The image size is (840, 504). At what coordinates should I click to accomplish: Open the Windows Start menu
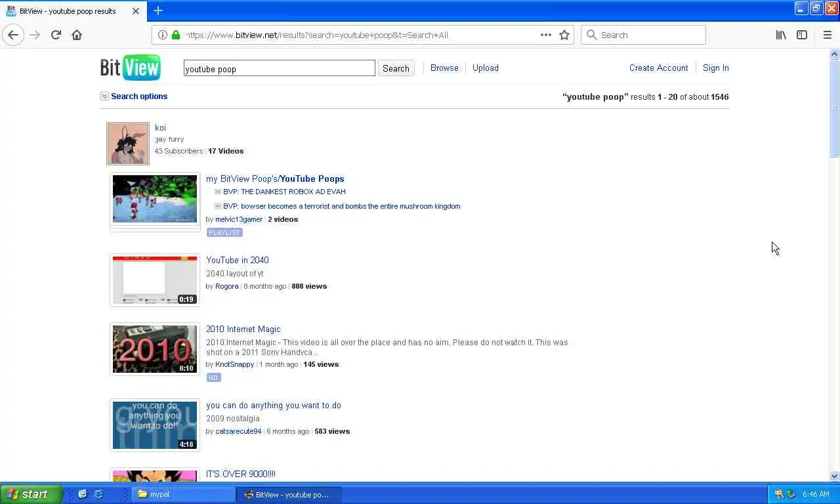[31, 494]
